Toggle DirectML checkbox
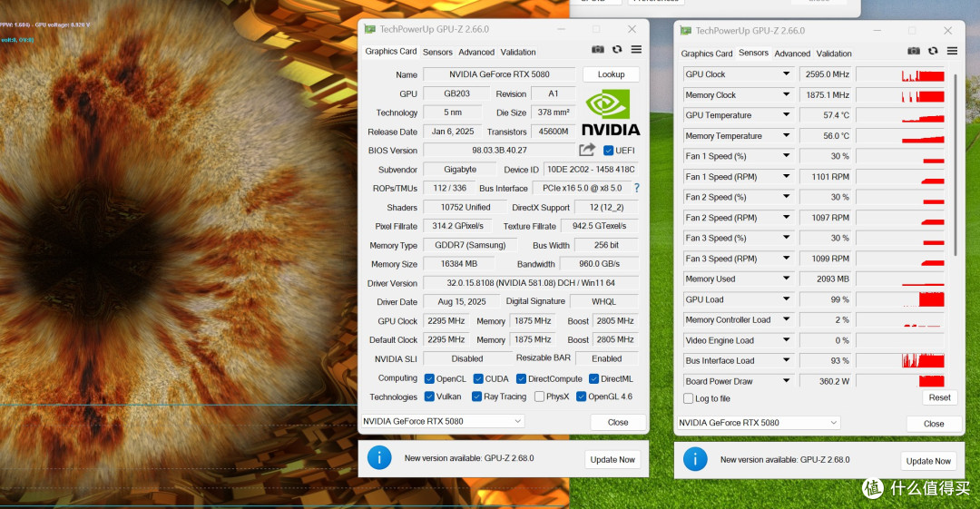The width and height of the screenshot is (980, 509). pyautogui.click(x=593, y=378)
